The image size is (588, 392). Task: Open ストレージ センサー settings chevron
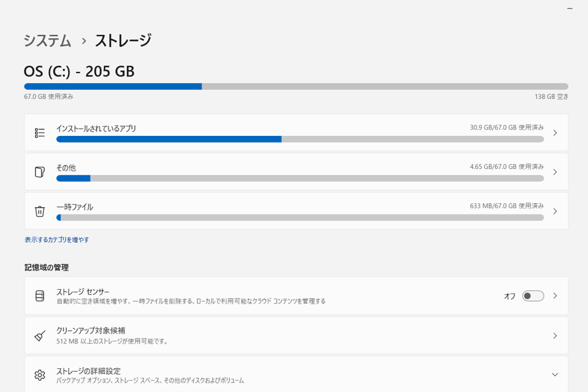pyautogui.click(x=555, y=296)
